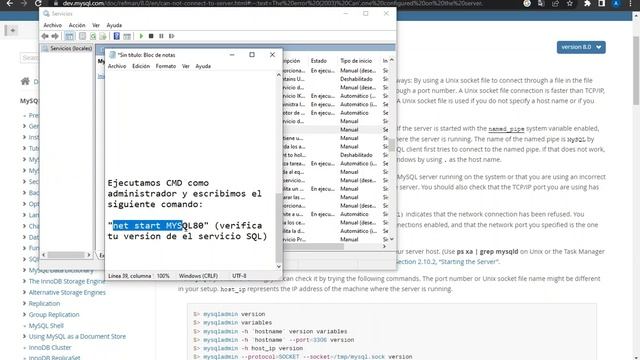Open the Replication link in the docs sidebar

point(44,303)
